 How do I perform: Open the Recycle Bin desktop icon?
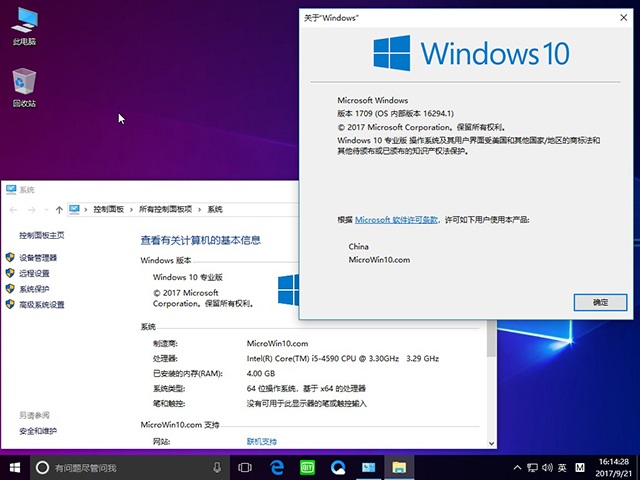[24, 87]
